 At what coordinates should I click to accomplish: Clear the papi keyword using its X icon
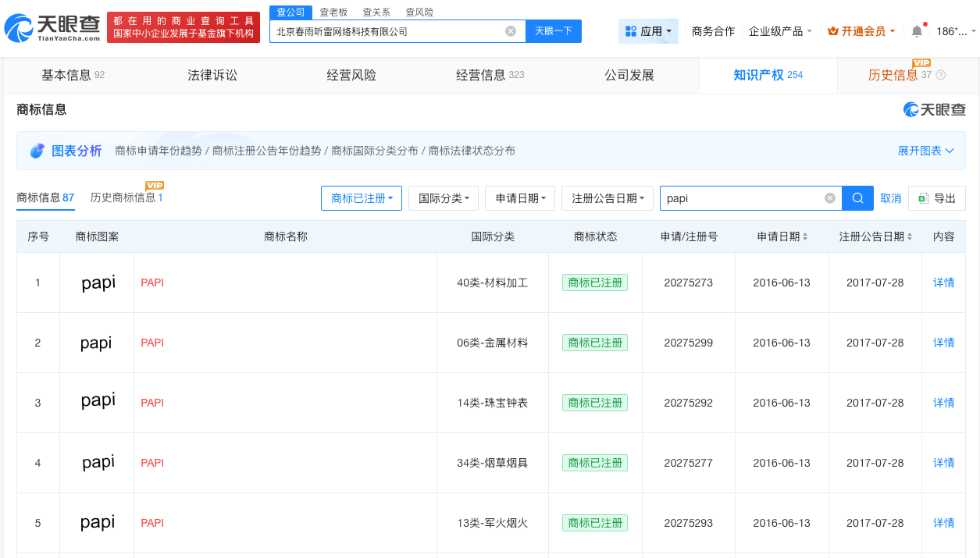click(829, 197)
